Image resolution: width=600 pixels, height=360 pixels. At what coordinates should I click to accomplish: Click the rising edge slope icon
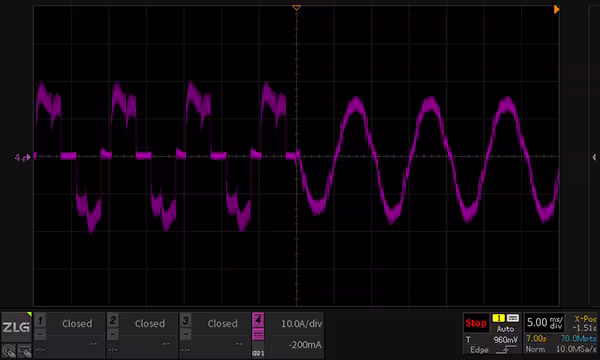tap(505, 350)
